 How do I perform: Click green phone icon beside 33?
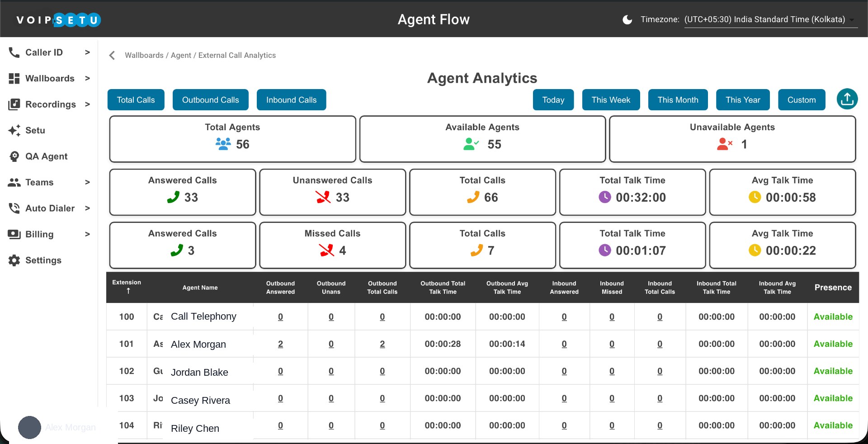173,197
